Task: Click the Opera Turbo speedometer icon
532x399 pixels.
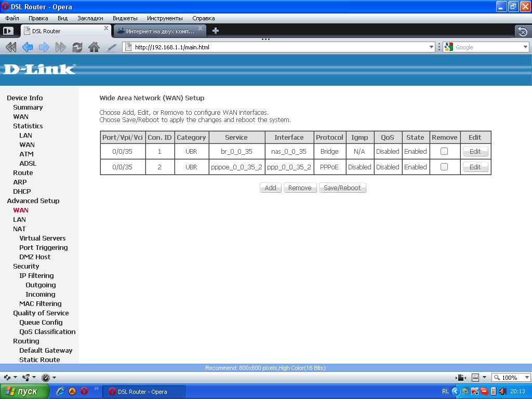Action: 46,377
